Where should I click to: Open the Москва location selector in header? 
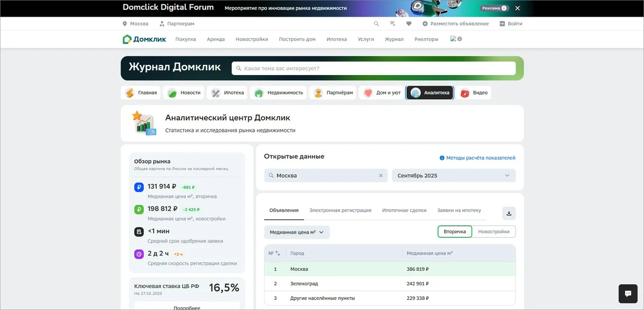(x=135, y=24)
